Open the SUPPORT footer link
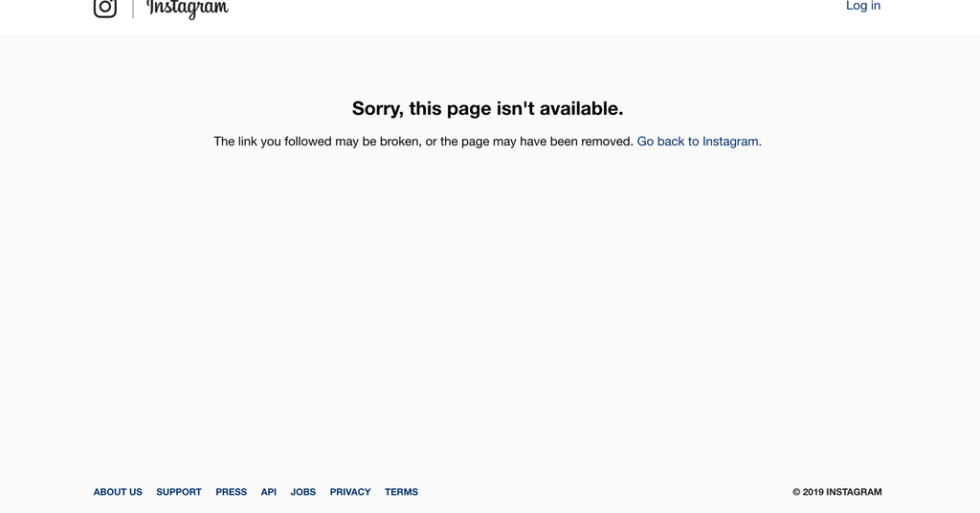Image resolution: width=980 pixels, height=513 pixels. 179,492
